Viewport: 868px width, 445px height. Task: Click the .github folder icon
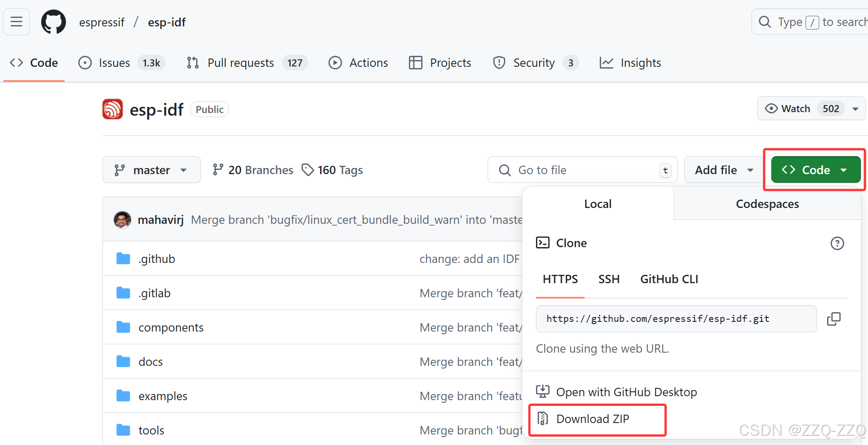(123, 259)
